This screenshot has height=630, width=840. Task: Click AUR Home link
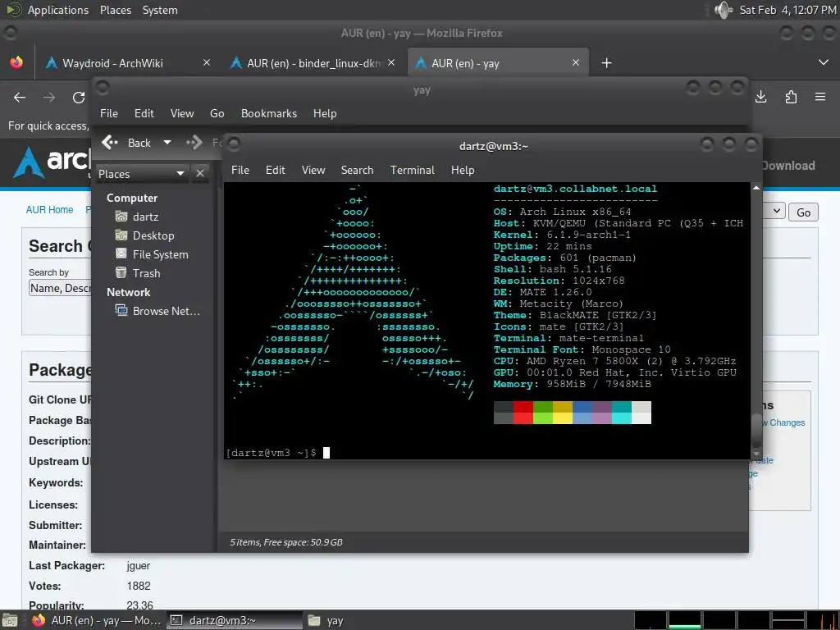click(x=49, y=209)
